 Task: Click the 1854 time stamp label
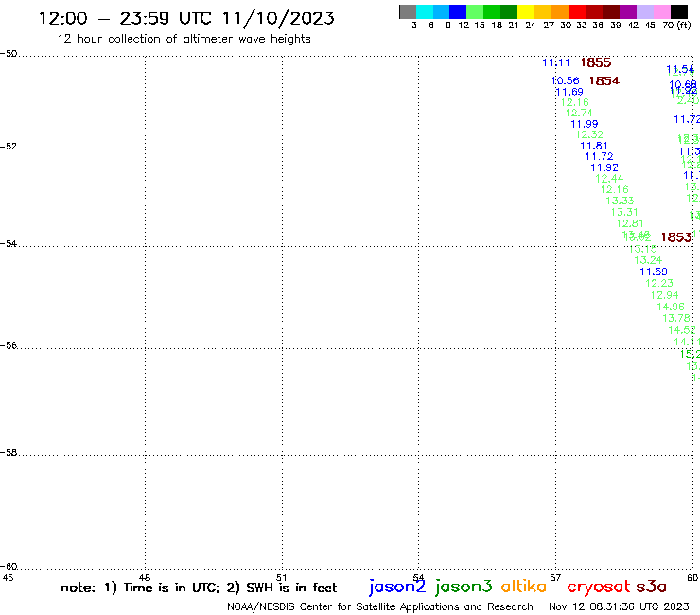pyautogui.click(x=604, y=80)
